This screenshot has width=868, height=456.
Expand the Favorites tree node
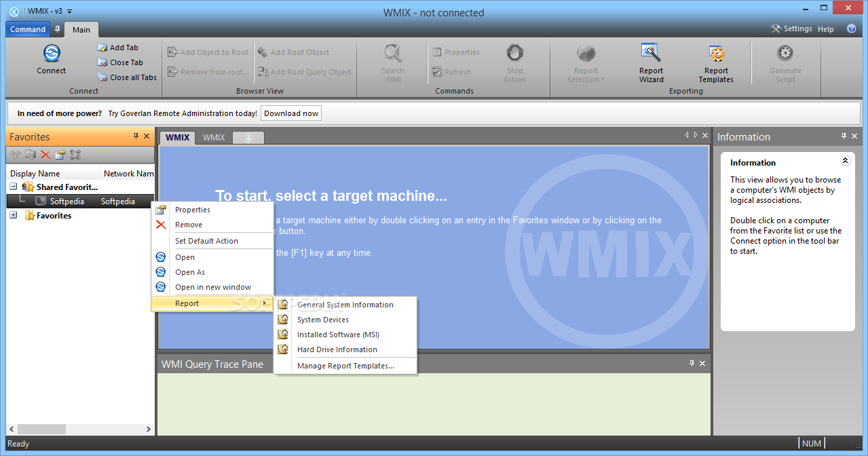(x=14, y=215)
